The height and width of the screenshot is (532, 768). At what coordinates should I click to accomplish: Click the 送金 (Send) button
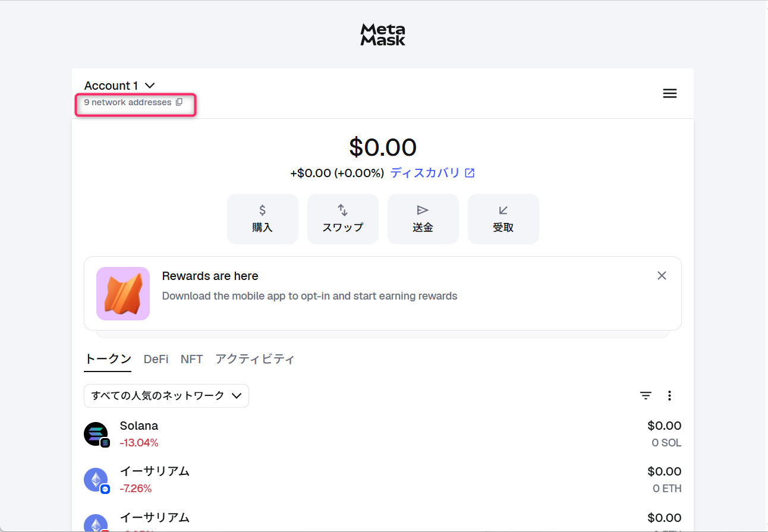[423, 219]
